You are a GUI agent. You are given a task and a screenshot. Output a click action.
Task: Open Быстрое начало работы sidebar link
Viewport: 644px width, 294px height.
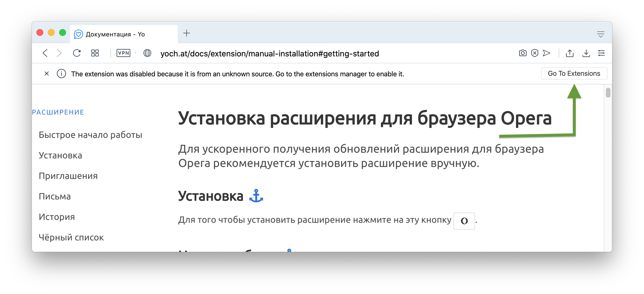(90, 135)
